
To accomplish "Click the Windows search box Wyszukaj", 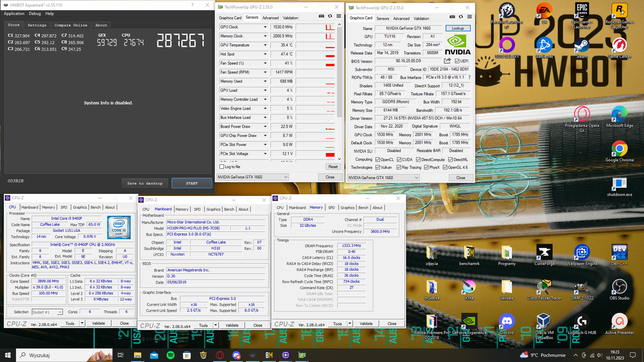I will (64, 355).
